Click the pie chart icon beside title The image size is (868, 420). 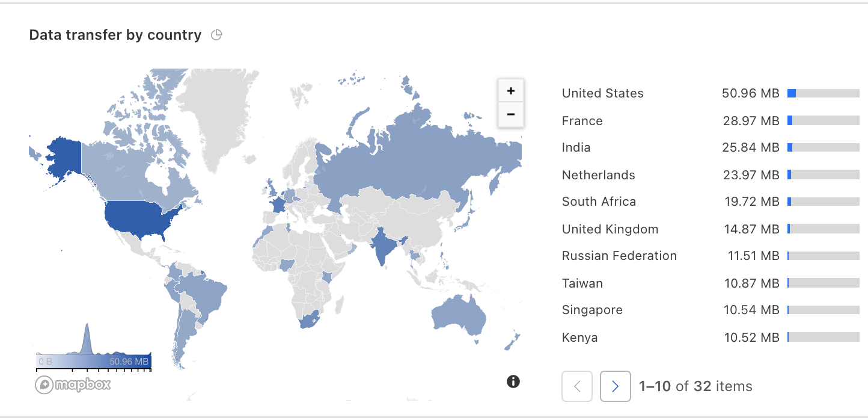point(217,35)
